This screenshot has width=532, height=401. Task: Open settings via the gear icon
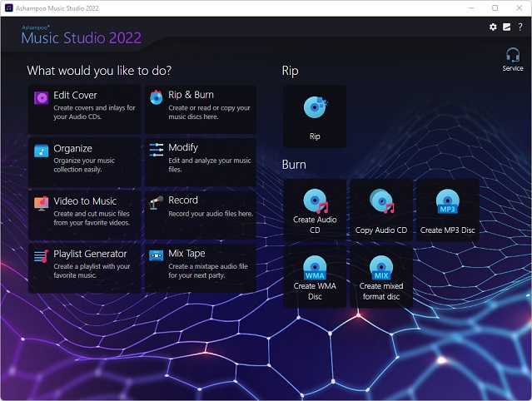point(493,27)
